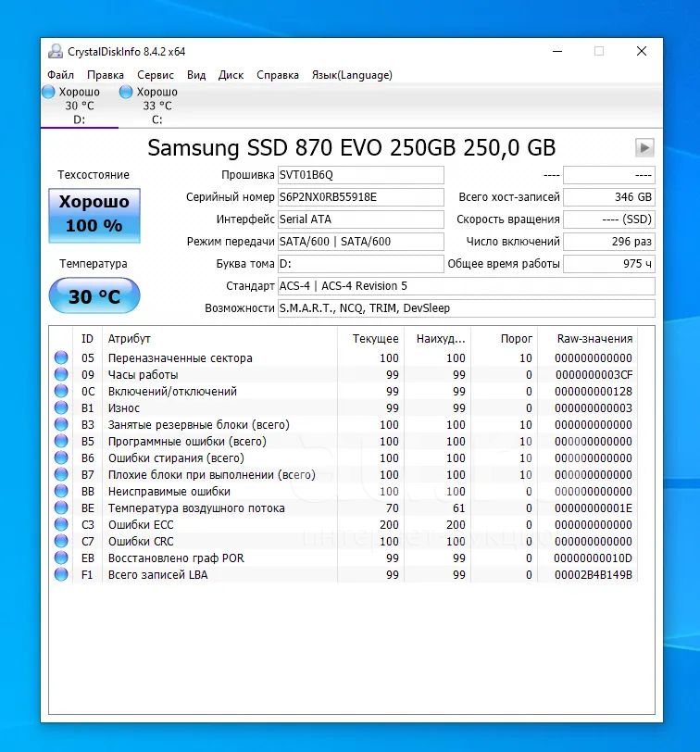Click next disk arrow button
700x752 pixels.
click(644, 148)
